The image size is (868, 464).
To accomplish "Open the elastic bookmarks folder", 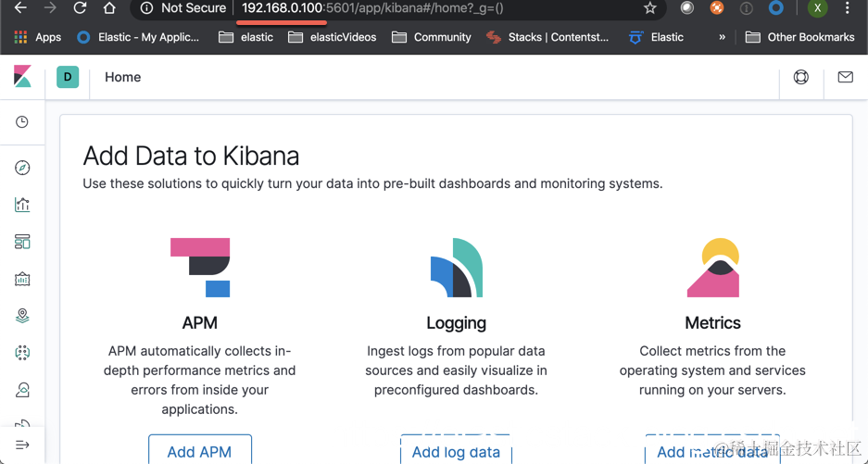I will tap(245, 37).
